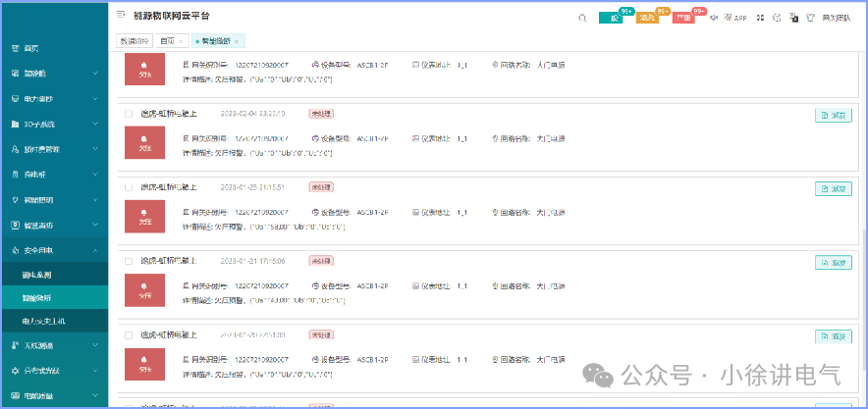Click the timestamp 2023-01-25 21:15:51
Viewport: 868px width, 409px height.
tap(252, 187)
